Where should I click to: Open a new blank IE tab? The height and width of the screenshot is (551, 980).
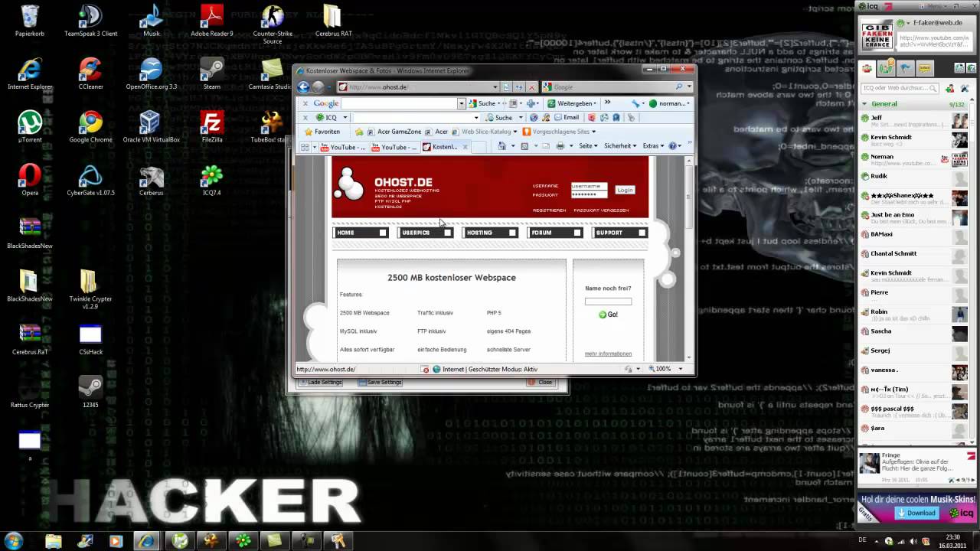(479, 147)
